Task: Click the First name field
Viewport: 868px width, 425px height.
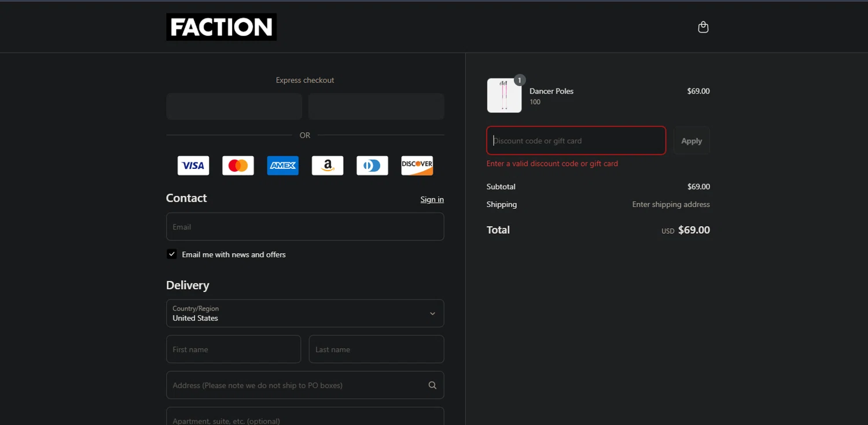Action: click(x=234, y=349)
